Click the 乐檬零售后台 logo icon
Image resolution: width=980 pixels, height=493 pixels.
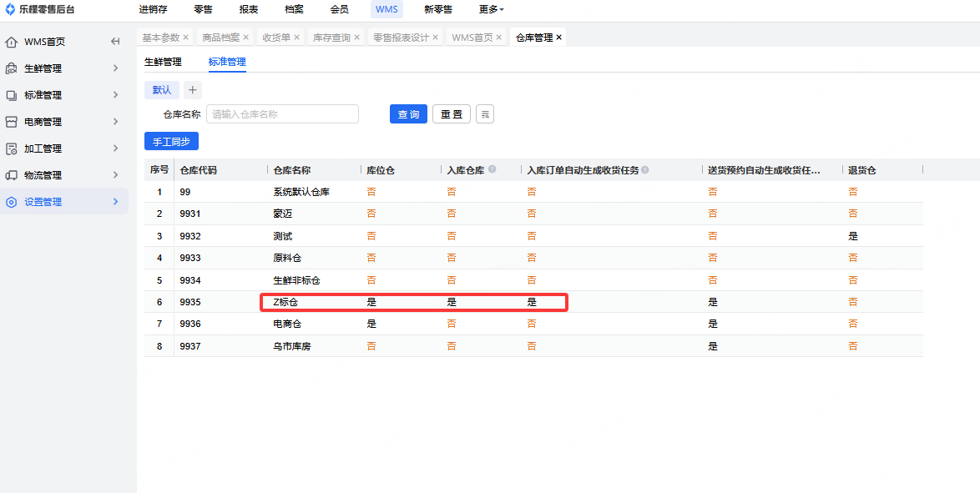10,9
